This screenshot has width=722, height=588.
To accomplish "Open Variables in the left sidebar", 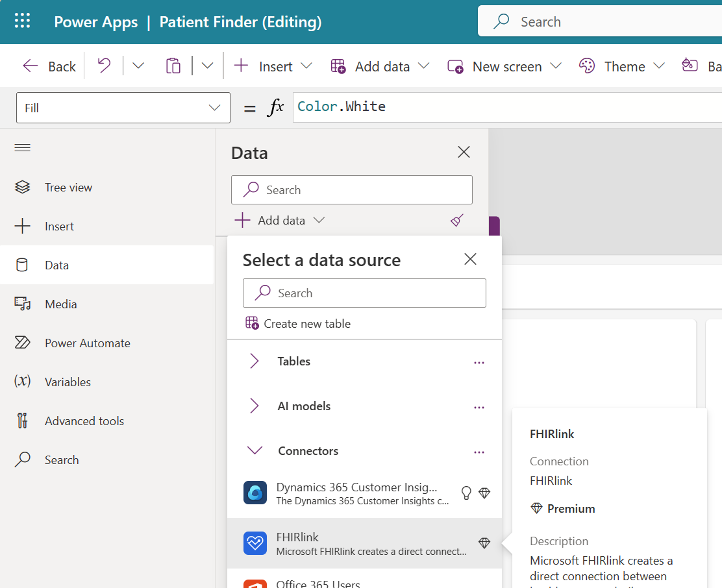I will tap(107, 382).
